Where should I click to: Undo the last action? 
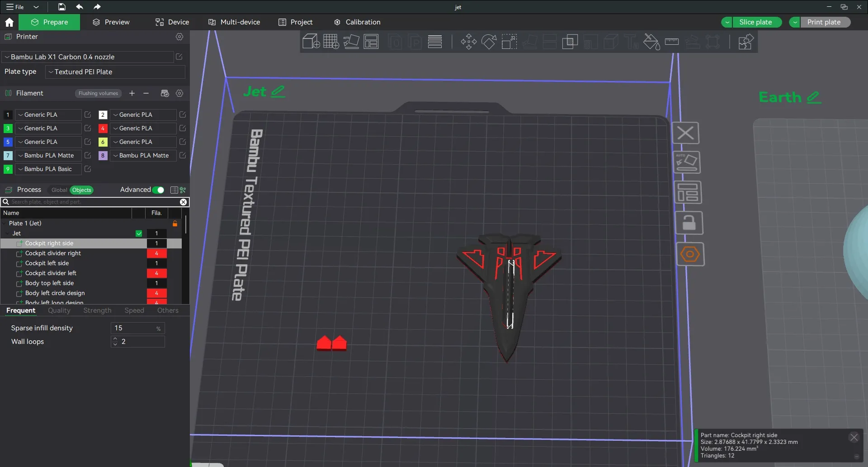click(x=80, y=7)
